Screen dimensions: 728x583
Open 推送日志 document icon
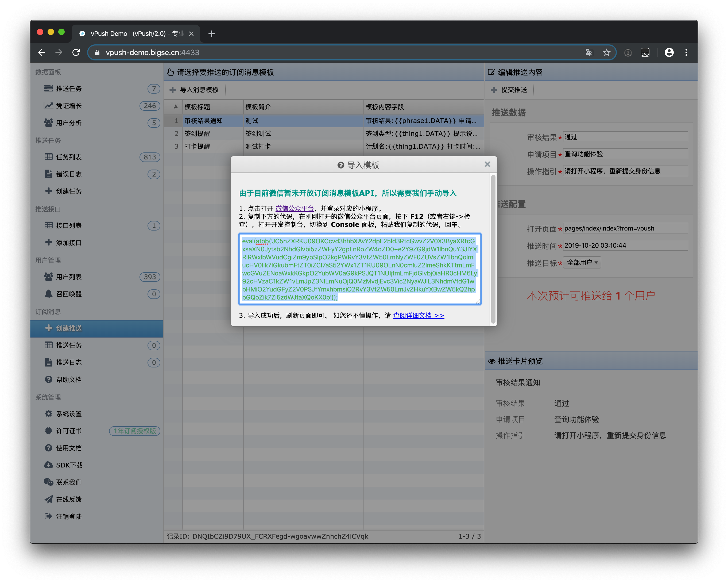[x=49, y=362]
